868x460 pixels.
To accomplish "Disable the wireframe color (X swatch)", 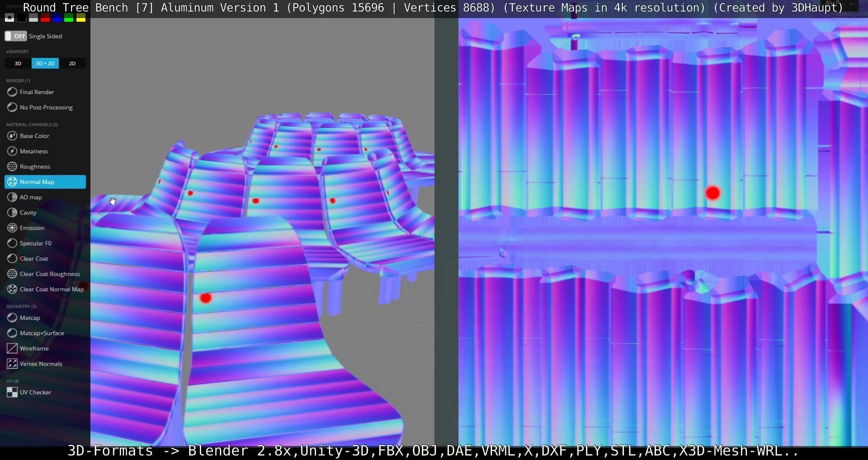I will click(9, 18).
